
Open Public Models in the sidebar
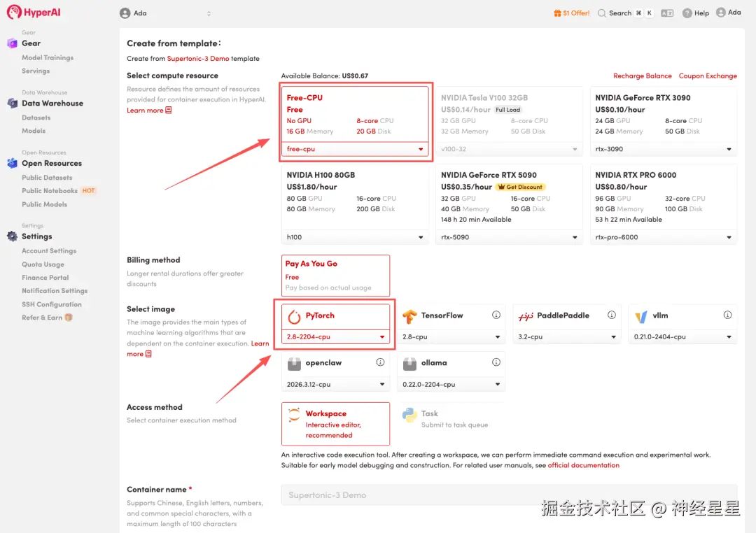pos(44,204)
